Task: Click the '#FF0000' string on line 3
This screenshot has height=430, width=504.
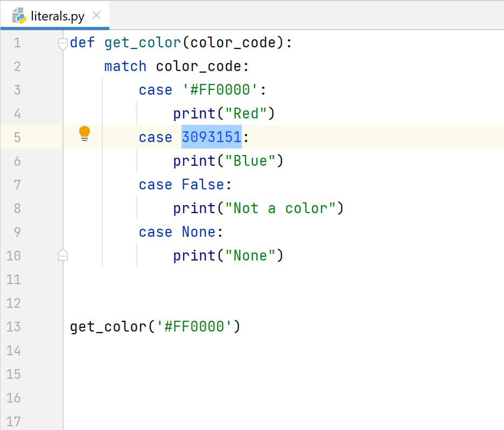Action: tap(223, 89)
